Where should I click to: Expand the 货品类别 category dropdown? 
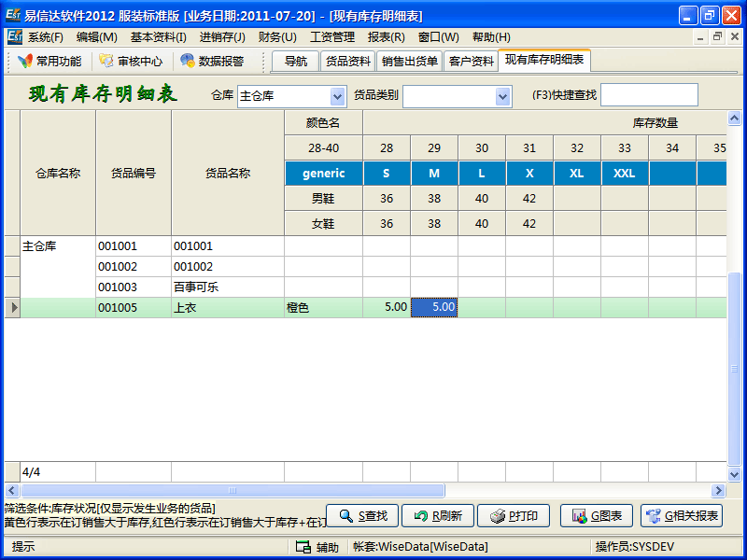click(503, 96)
